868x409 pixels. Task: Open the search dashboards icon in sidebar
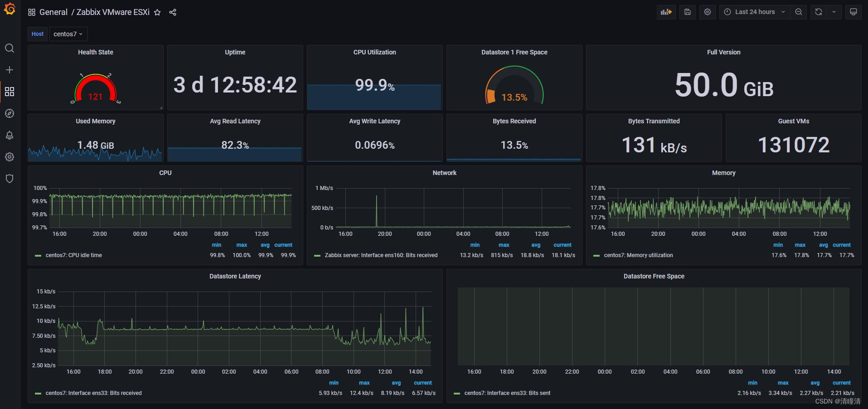click(10, 48)
